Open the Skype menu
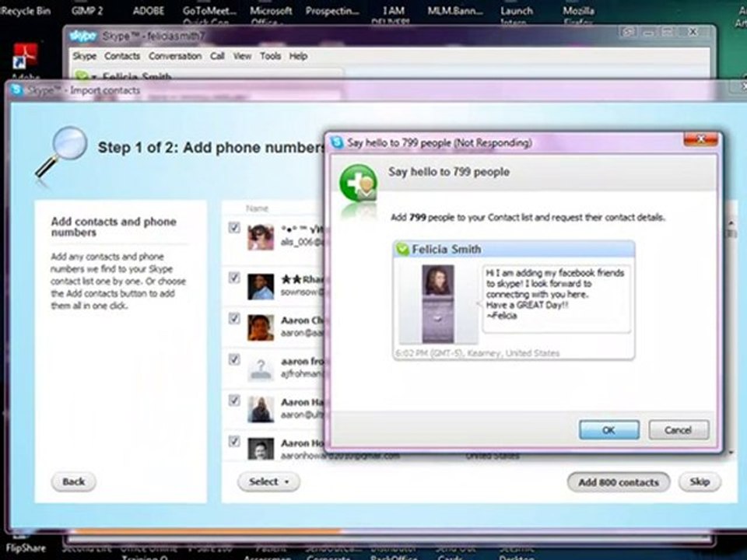The image size is (747, 560). pyautogui.click(x=84, y=56)
